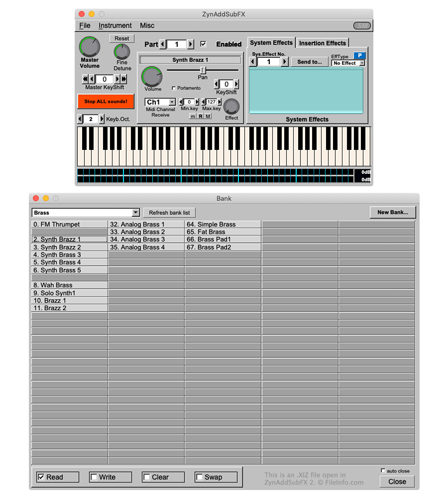Turn the Master Volume knob
This screenshot has height=498, width=448.
(90, 47)
